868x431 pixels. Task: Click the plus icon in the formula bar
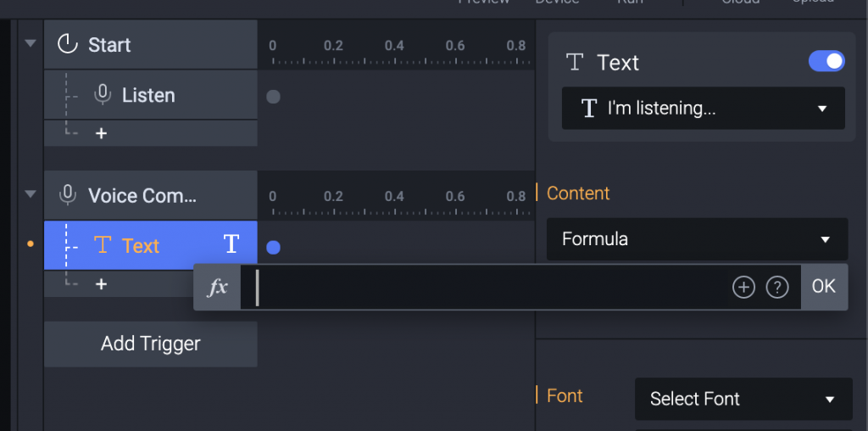pos(743,288)
